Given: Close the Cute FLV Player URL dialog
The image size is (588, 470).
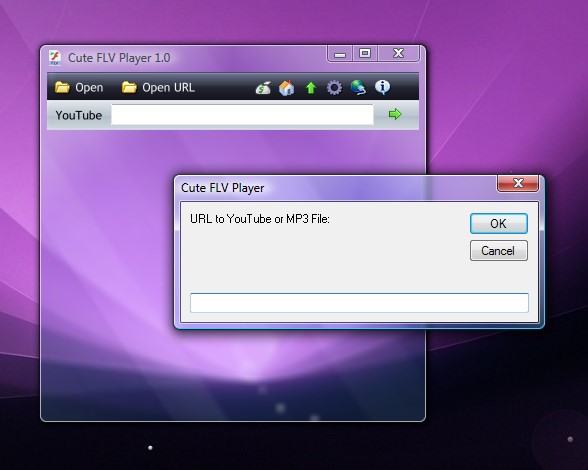Looking at the screenshot, I should (518, 183).
